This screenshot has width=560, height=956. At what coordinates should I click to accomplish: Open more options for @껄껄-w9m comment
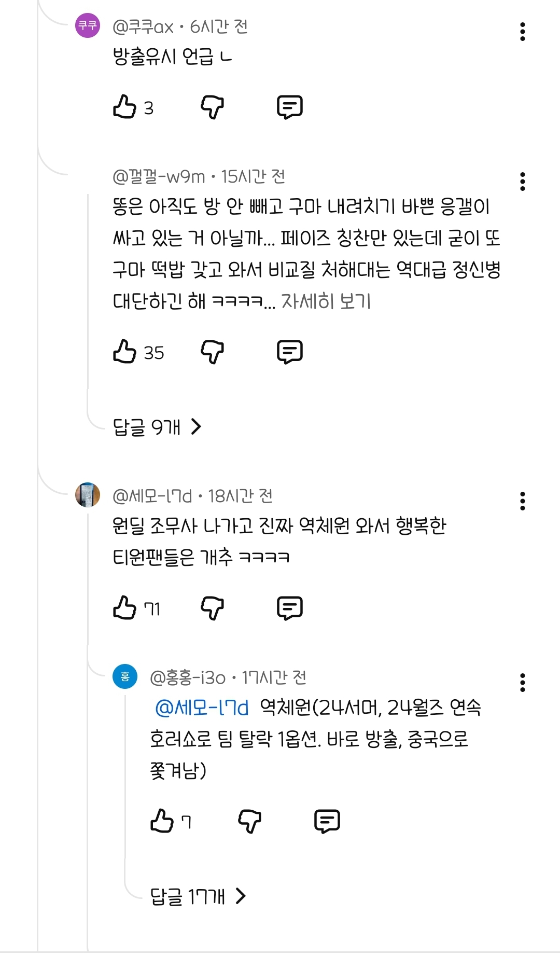(522, 182)
